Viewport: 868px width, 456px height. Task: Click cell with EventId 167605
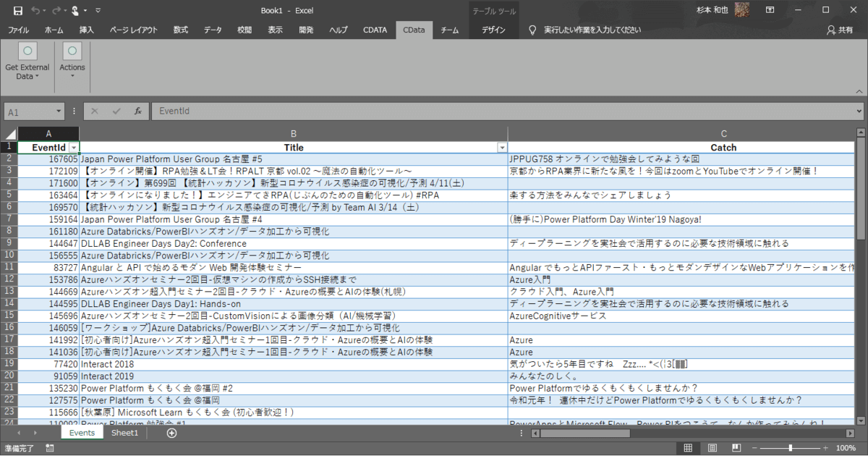48,159
